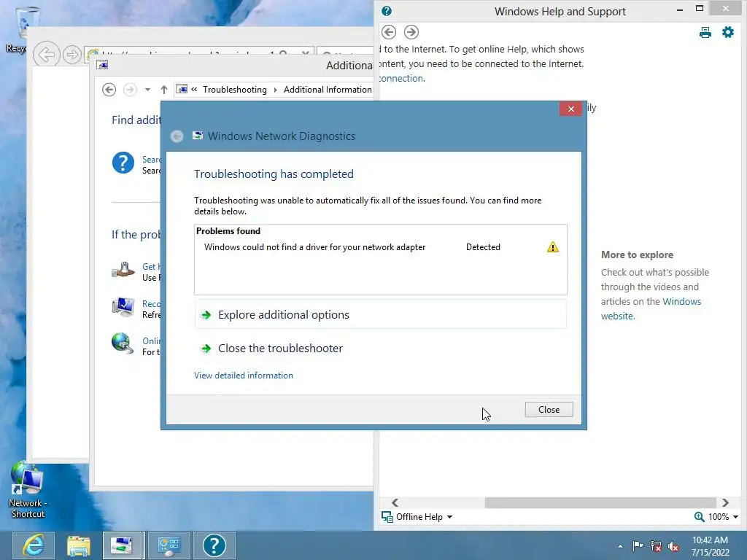
Task: Open the 100% zoom level dropdown
Action: 723,517
